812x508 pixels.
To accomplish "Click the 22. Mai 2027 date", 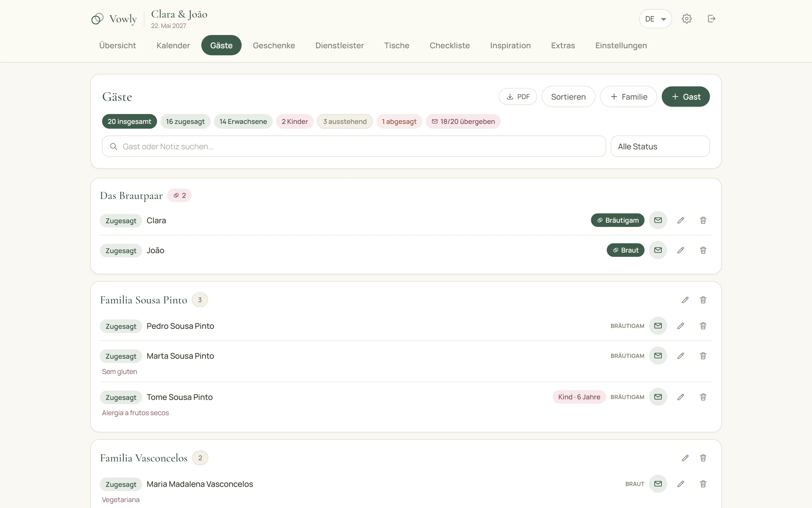I will coord(168,26).
